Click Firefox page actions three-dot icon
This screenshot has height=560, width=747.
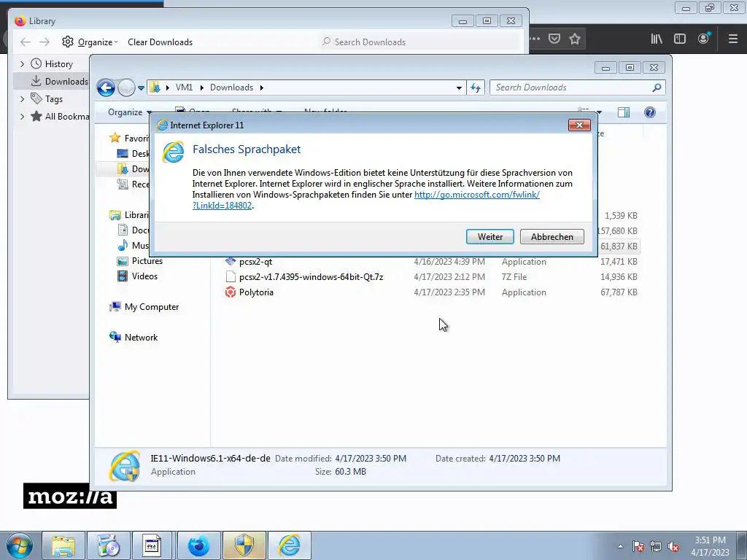[x=535, y=39]
